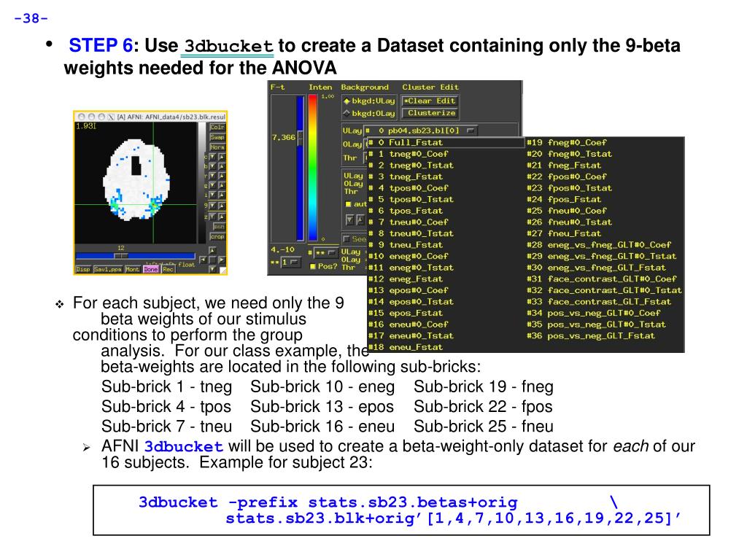
Task: Click the blue slice slider showing 12
Action: point(135,256)
